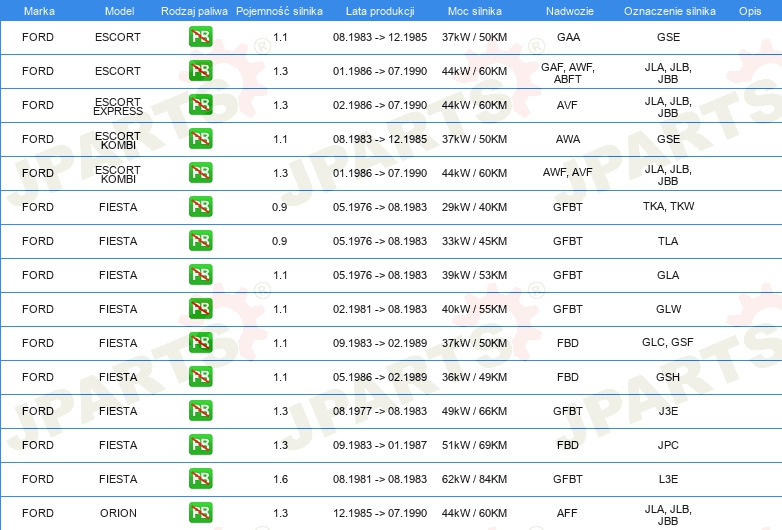Select the GLC, GSF engine code cell
This screenshot has width=782, height=530.
click(668, 342)
